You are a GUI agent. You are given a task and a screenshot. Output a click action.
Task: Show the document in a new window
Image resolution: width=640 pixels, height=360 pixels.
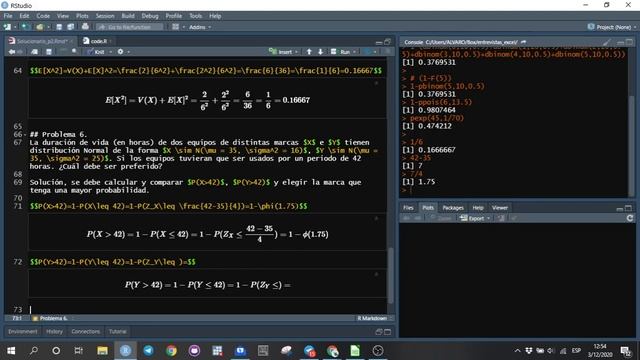[x=34, y=52]
